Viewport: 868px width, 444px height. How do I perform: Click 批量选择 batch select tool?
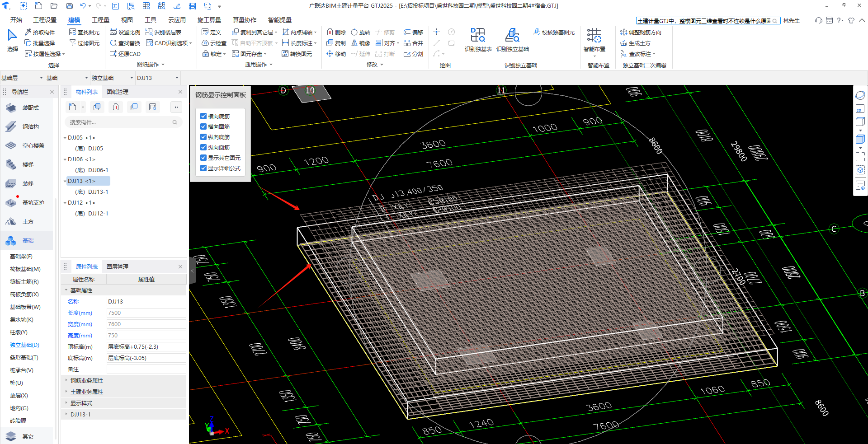point(40,43)
